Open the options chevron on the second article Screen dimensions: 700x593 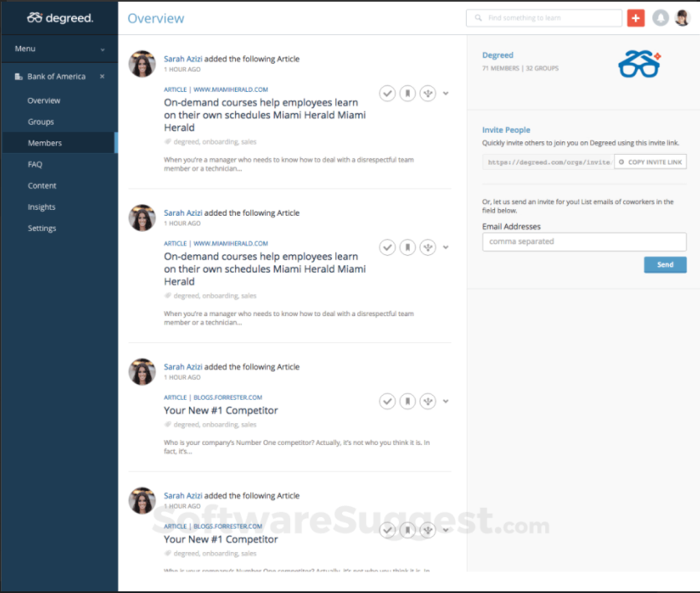point(446,247)
